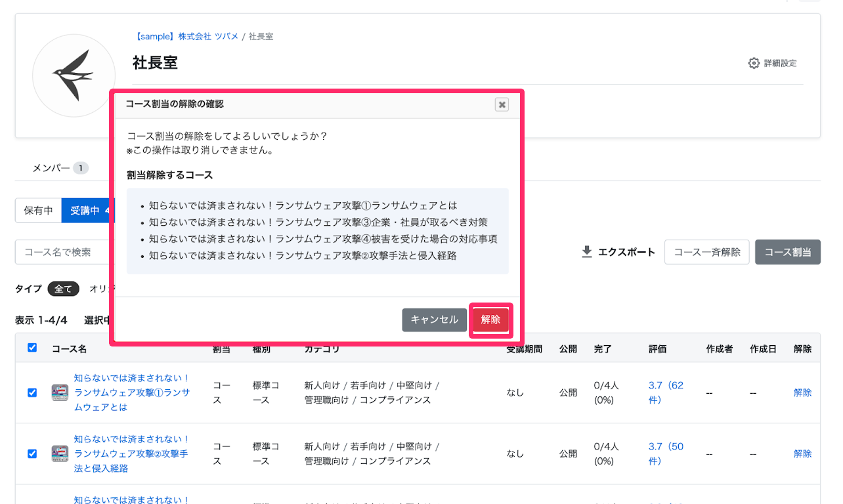Uncheck the 攻撃手法と侵入経路 course checkbox
Screen dimensions: 843x504
pos(32,453)
